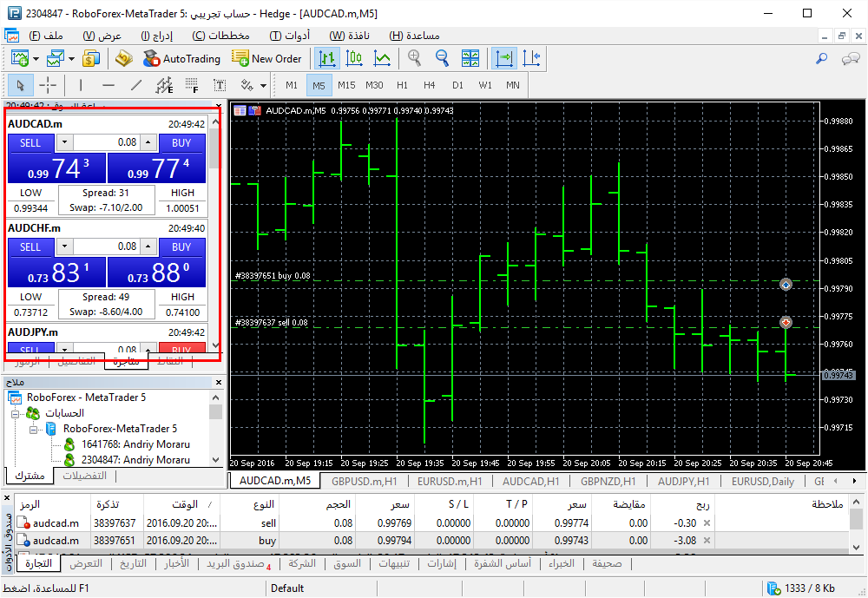Image resolution: width=868 pixels, height=598 pixels.
Task: Select the shapes and arrows objects icon
Action: pos(247,85)
